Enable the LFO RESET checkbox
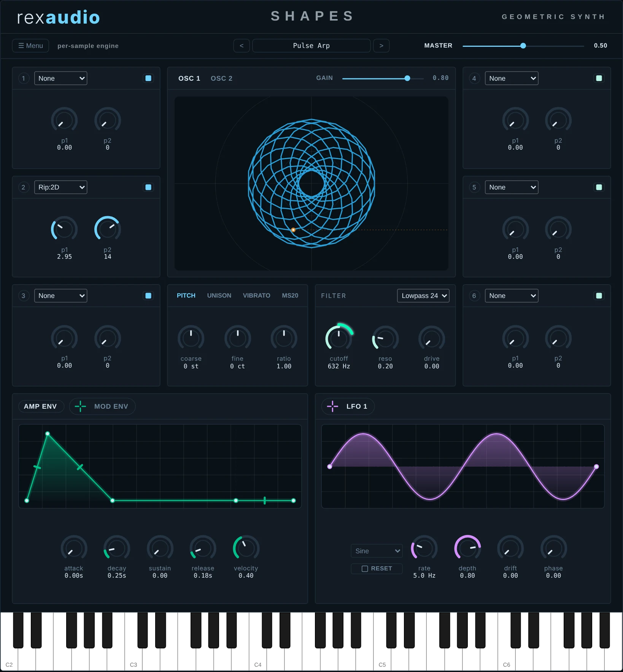Screen dimensions: 623x672 pyautogui.click(x=365, y=568)
